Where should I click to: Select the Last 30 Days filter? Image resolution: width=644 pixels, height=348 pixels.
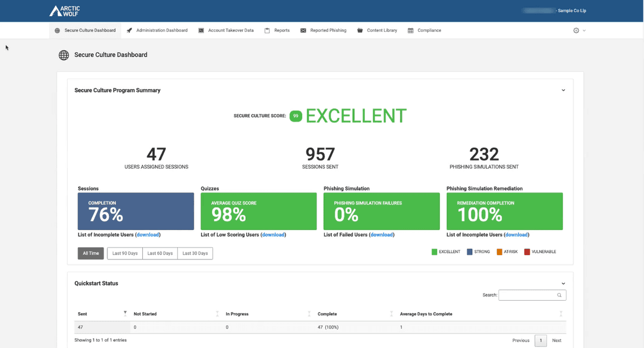pos(195,253)
